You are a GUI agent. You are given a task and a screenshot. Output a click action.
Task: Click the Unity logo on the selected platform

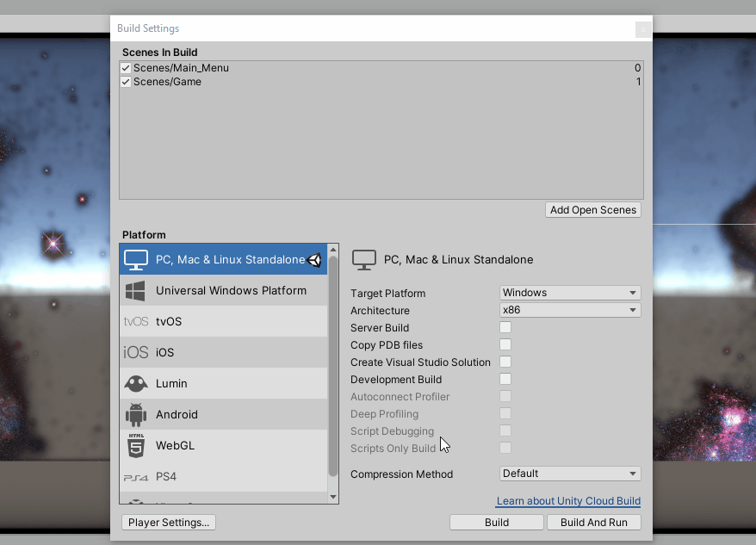click(x=314, y=260)
